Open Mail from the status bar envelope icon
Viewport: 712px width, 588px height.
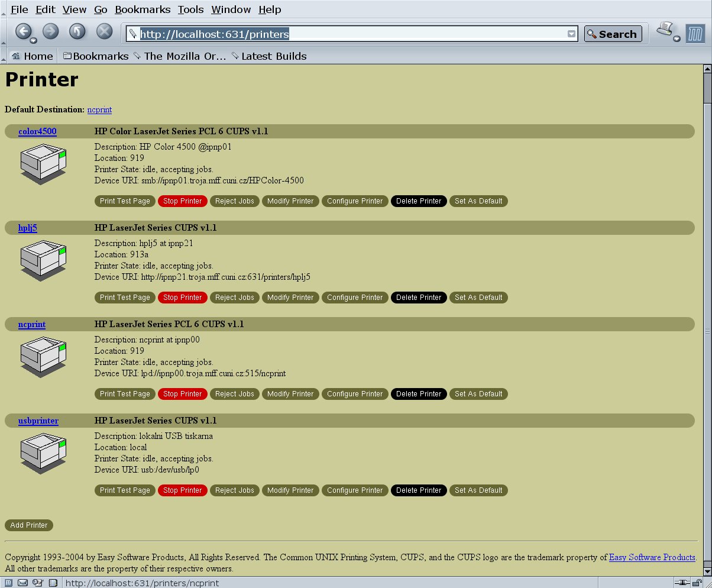point(23,583)
